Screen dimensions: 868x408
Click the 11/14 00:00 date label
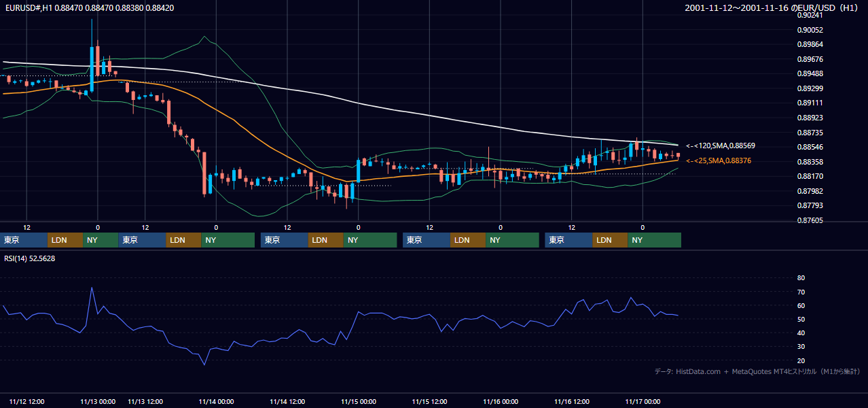pyautogui.click(x=217, y=401)
